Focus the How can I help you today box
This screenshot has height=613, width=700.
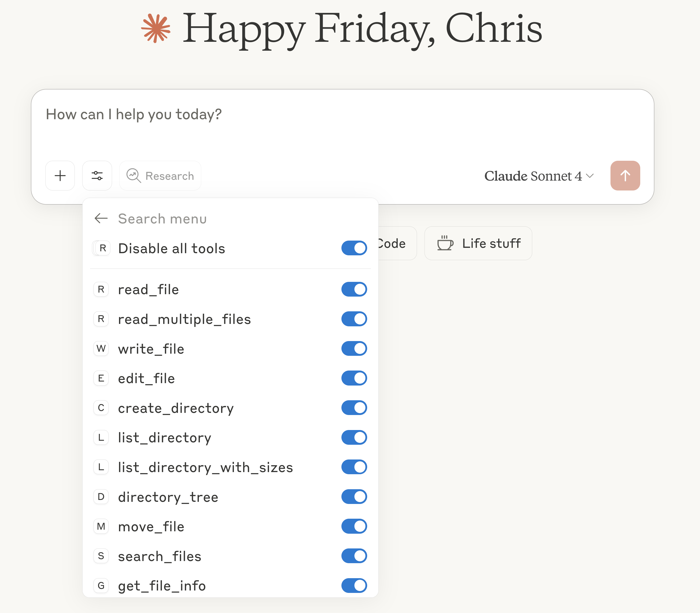coord(342,126)
